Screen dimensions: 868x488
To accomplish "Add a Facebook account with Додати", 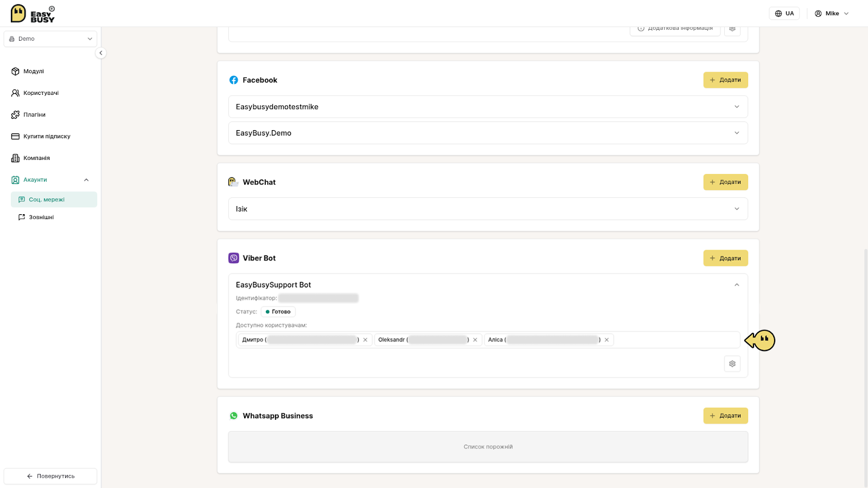I will [725, 80].
